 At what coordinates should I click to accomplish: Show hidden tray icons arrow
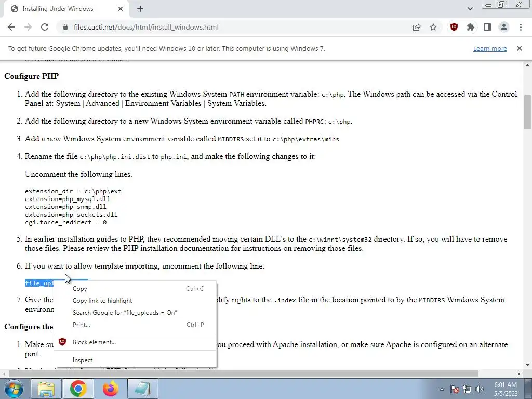tap(442, 389)
